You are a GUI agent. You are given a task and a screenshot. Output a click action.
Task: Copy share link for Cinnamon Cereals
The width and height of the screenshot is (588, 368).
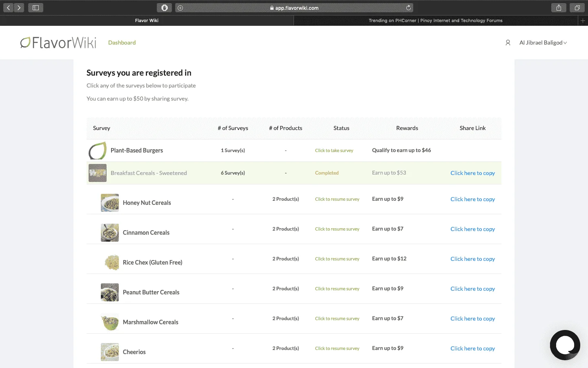point(472,229)
